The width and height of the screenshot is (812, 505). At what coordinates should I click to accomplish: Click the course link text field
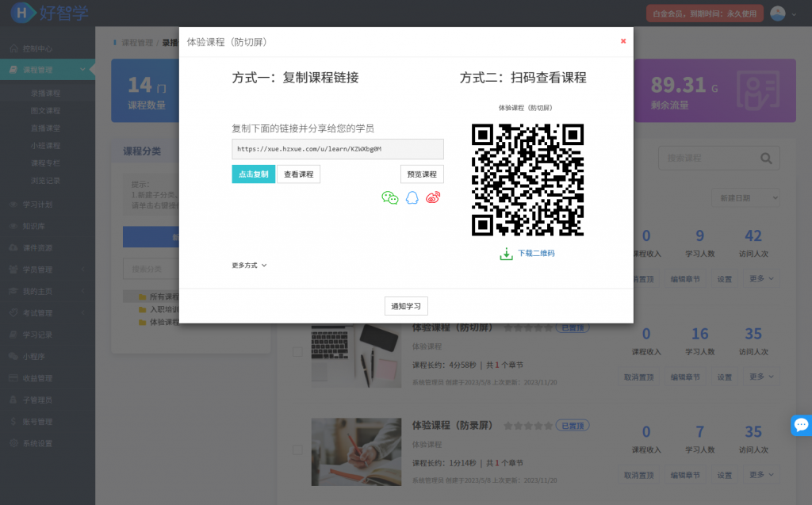[337, 149]
